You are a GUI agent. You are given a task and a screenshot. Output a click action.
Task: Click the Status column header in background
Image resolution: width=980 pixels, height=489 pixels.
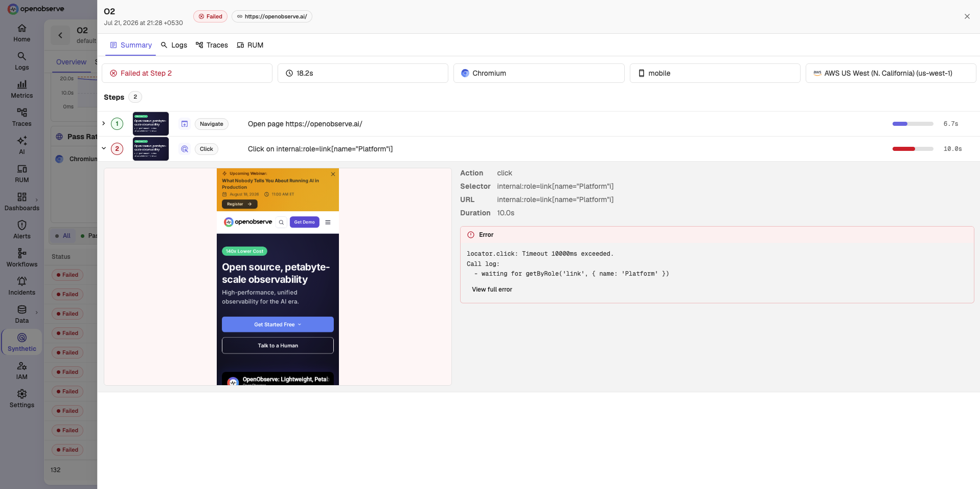coord(61,257)
